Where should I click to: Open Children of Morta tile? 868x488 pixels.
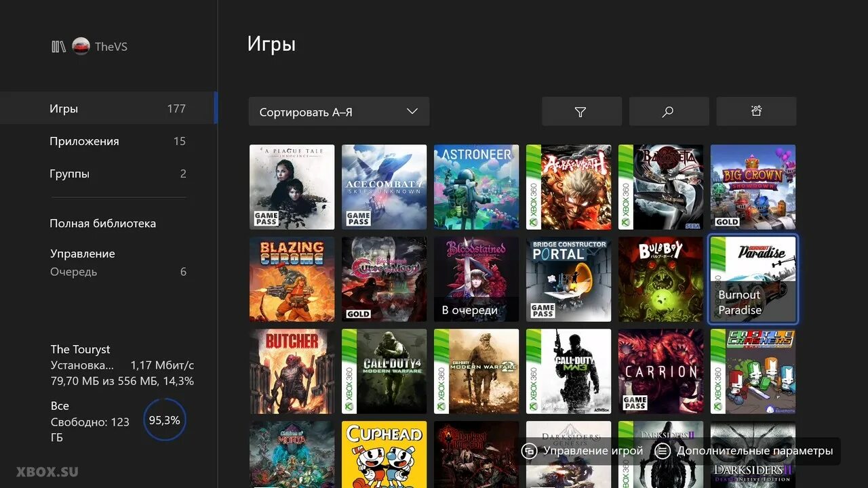click(292, 455)
